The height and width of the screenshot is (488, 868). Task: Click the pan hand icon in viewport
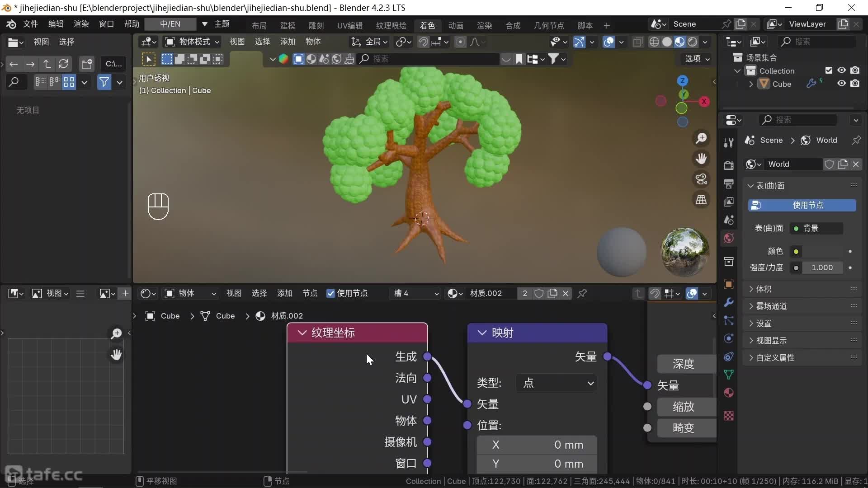pyautogui.click(x=701, y=159)
